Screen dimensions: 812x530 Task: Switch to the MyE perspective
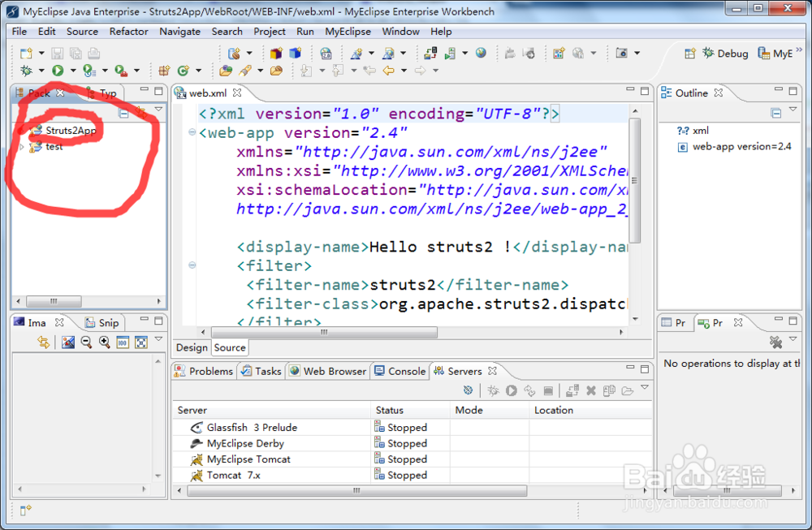(x=775, y=54)
